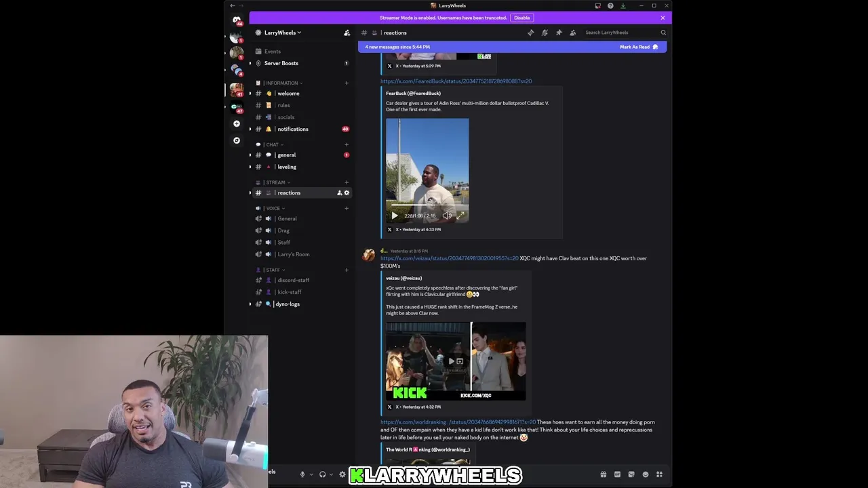The image size is (868, 488).
Task: Add channel to VOICE category
Action: click(347, 208)
